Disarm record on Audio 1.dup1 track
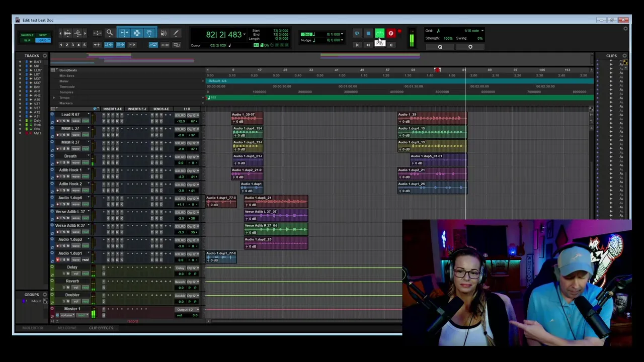Image resolution: width=644 pixels, height=362 pixels. (x=58, y=260)
